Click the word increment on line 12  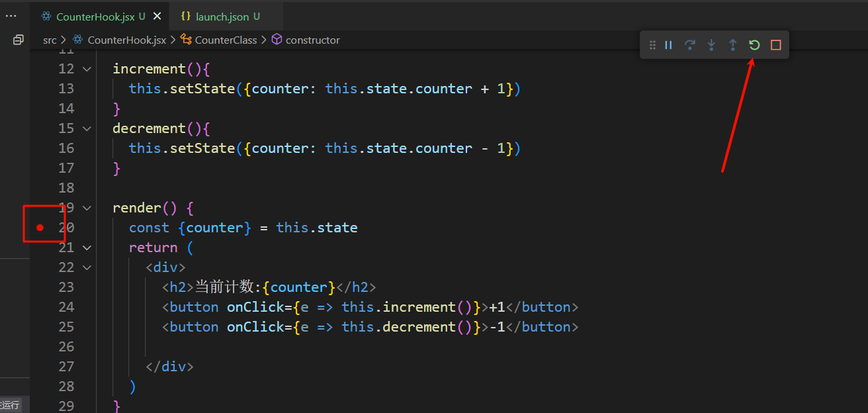tap(150, 69)
